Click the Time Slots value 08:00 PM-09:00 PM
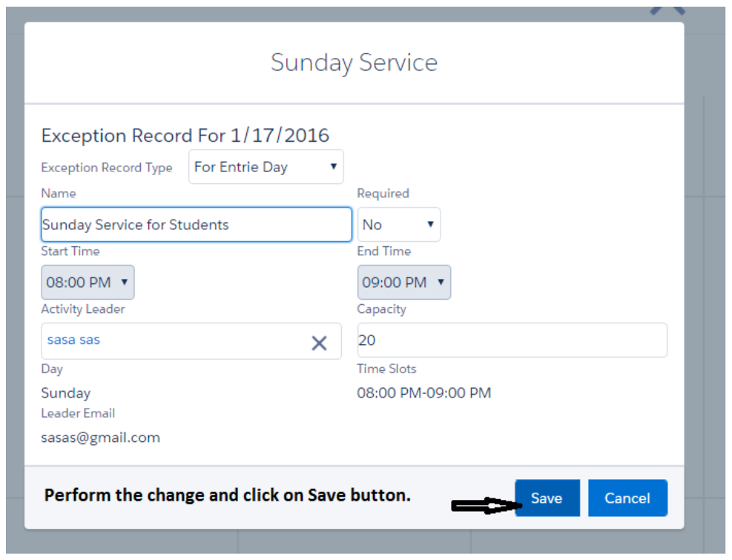732x560 pixels. pos(423,393)
